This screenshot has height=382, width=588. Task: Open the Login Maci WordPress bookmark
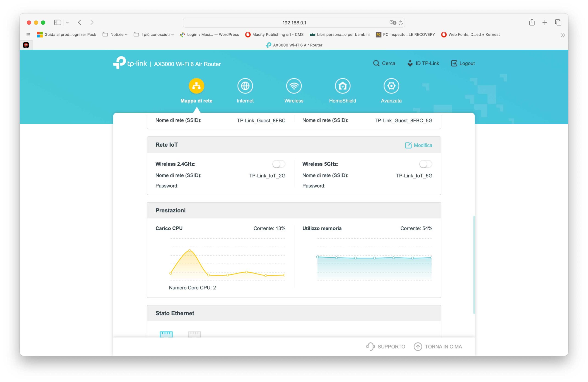(x=209, y=35)
